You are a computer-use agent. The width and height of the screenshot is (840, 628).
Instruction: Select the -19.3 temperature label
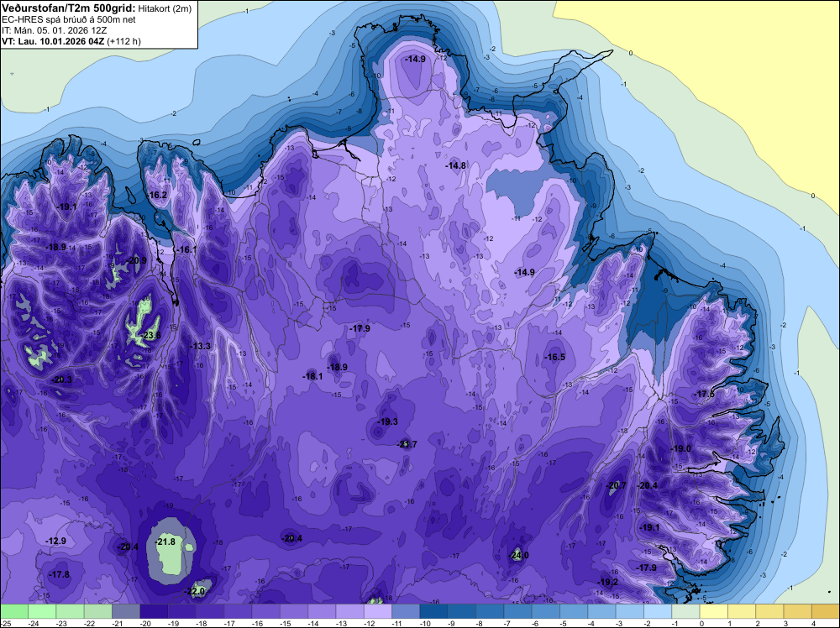(x=387, y=421)
